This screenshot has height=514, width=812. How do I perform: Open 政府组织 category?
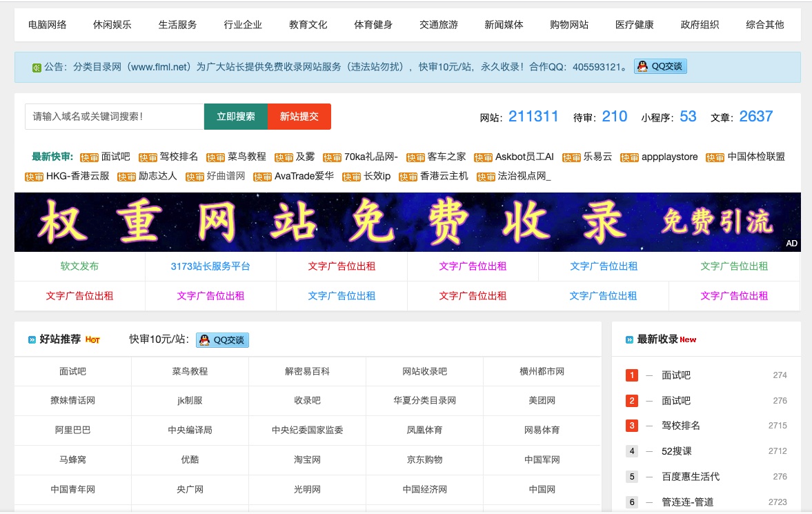(700, 24)
